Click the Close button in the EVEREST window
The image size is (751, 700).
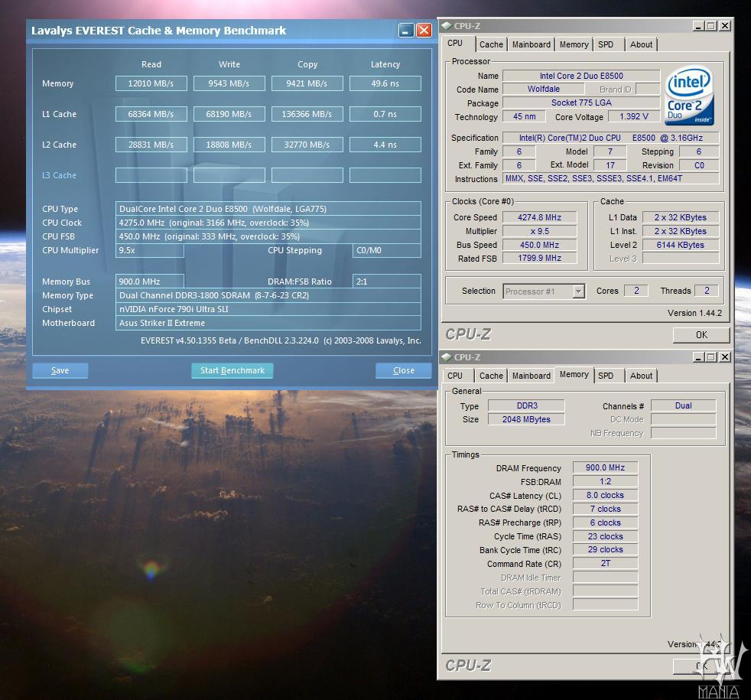coord(403,370)
